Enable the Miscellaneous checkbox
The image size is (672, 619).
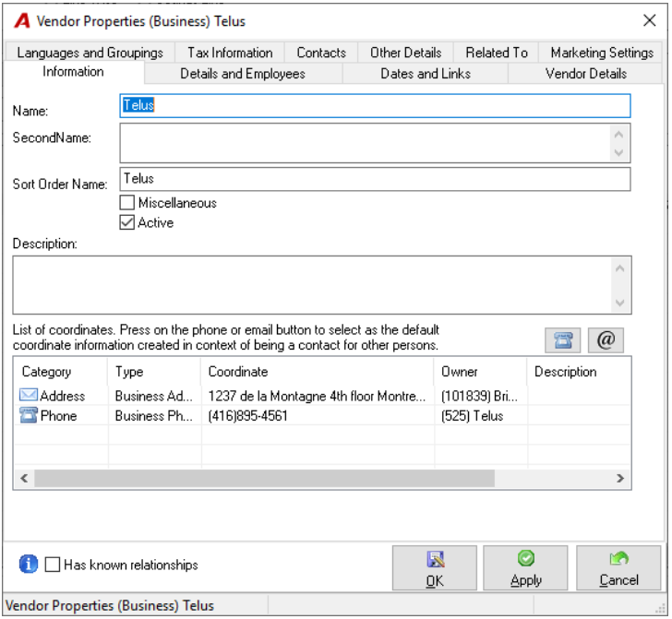click(127, 203)
